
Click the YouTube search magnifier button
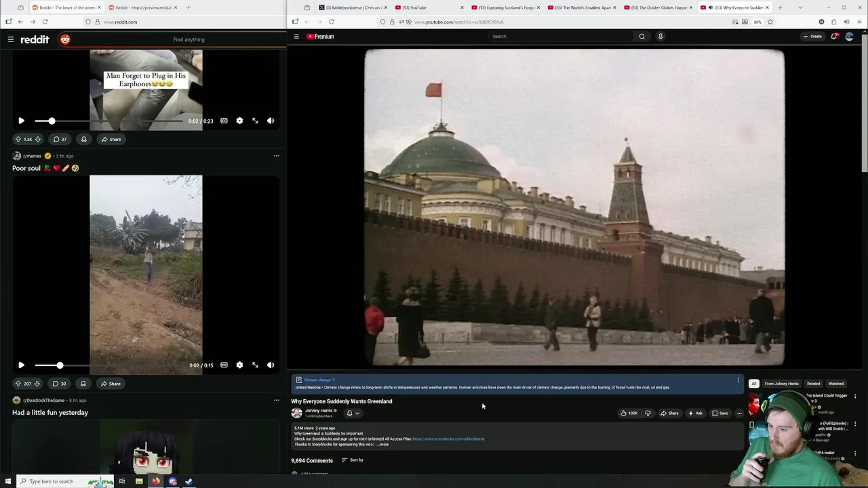[x=642, y=37]
